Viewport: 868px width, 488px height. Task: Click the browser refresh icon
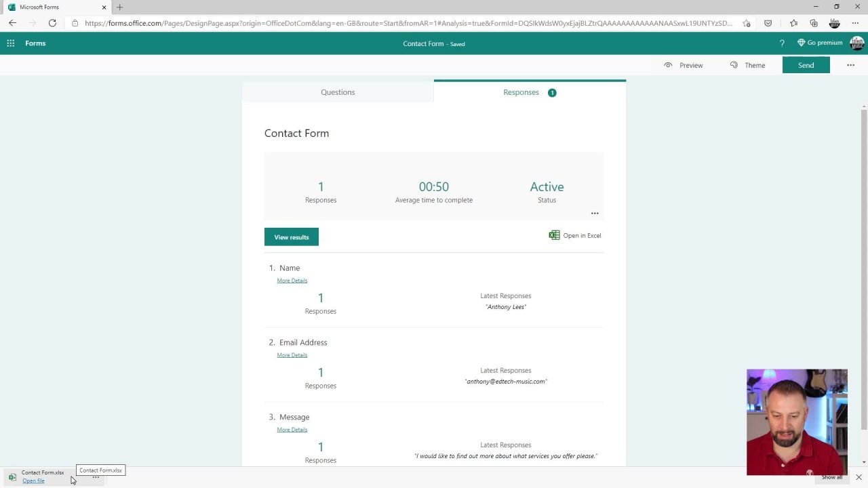point(52,23)
